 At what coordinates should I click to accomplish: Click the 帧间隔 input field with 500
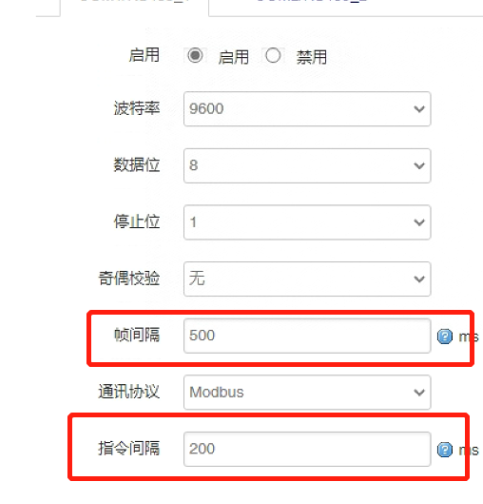click(x=307, y=336)
